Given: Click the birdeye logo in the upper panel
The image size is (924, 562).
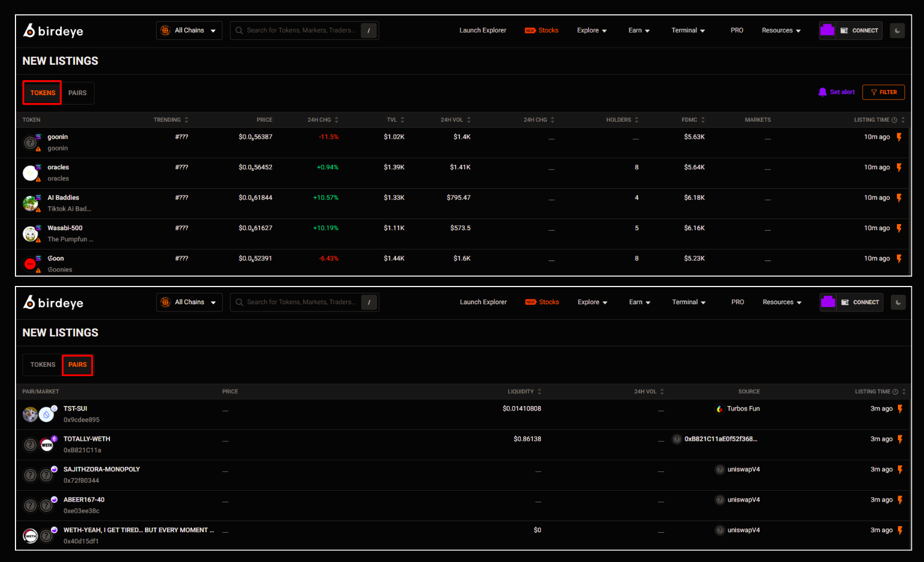Looking at the screenshot, I should coord(53,30).
